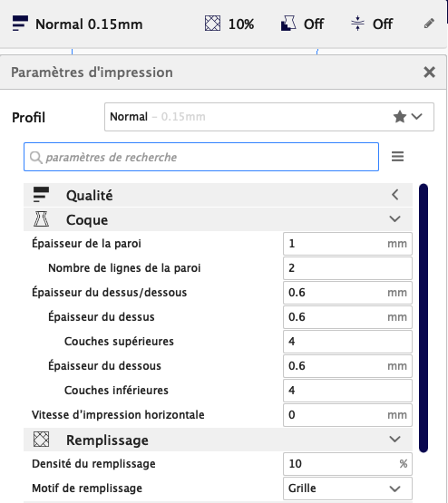
Task: Click the Épaisseur de la paroi value field
Action: coord(347,244)
